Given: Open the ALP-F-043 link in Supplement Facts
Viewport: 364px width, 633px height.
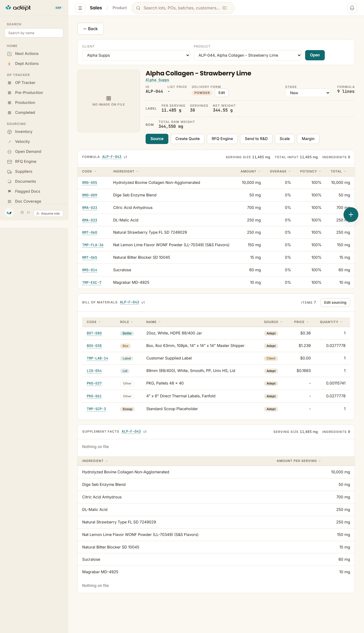Looking at the screenshot, I should (131, 431).
